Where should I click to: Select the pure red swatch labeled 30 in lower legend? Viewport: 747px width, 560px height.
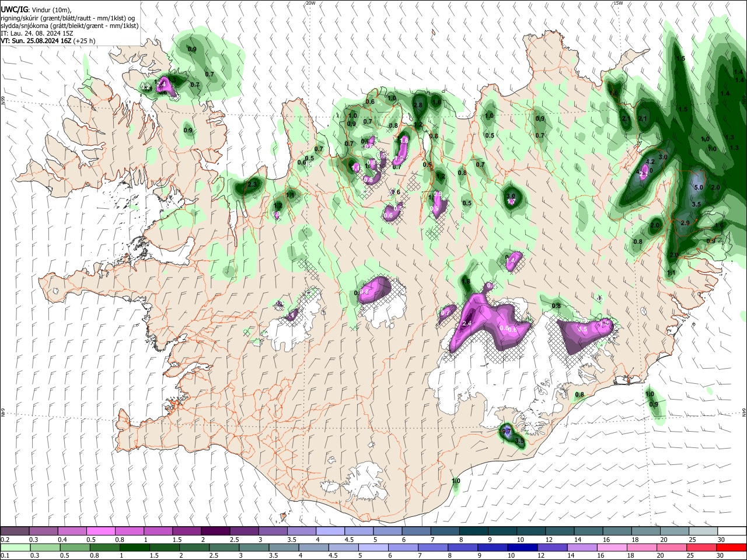732,547
